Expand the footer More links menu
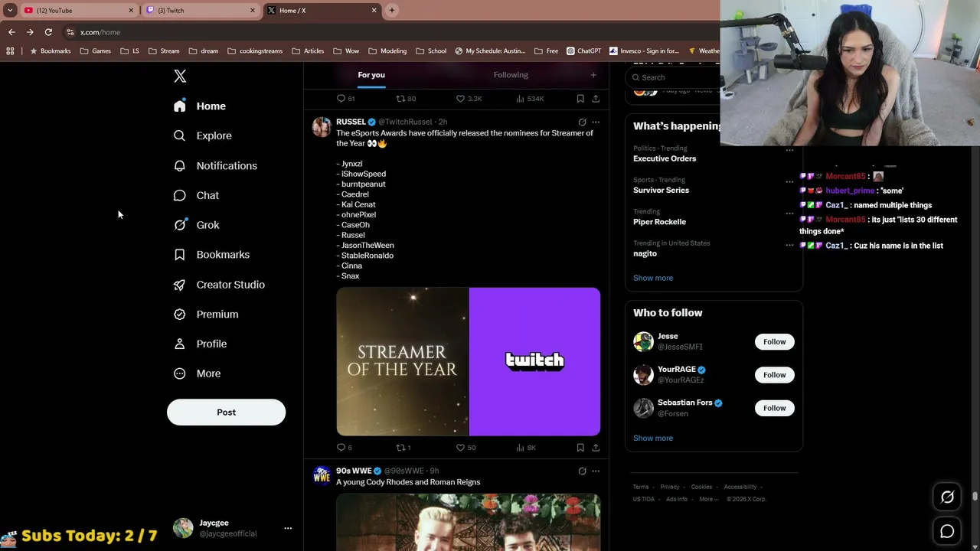The height and width of the screenshot is (551, 980). coord(709,499)
